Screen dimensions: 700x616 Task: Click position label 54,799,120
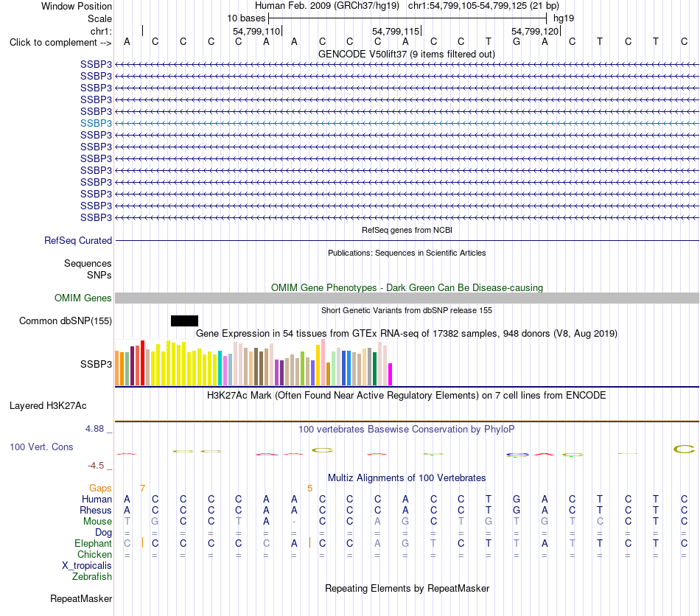click(535, 31)
